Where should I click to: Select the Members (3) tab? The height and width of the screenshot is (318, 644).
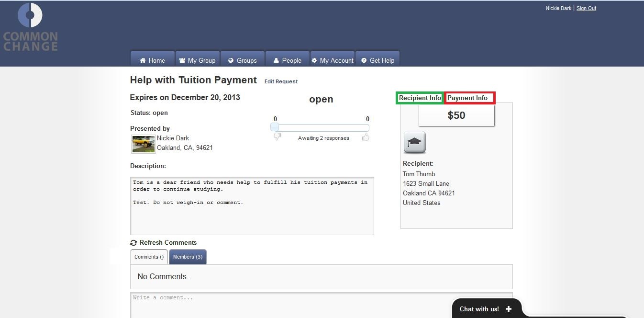coord(188,257)
